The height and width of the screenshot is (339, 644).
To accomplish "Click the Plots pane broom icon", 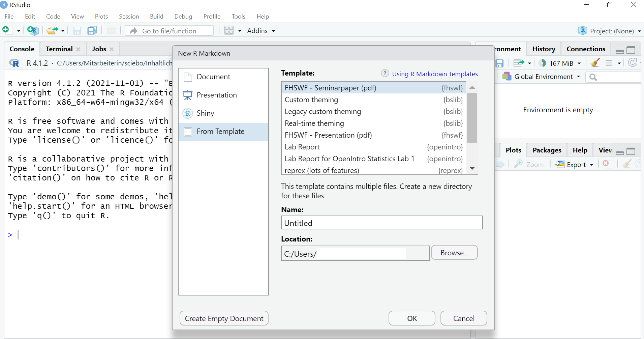I will 627,164.
